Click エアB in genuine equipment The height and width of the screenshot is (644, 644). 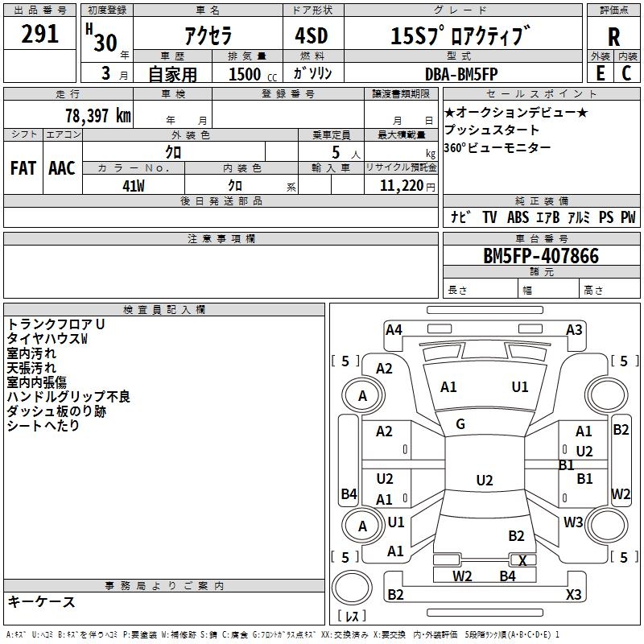pos(548,217)
